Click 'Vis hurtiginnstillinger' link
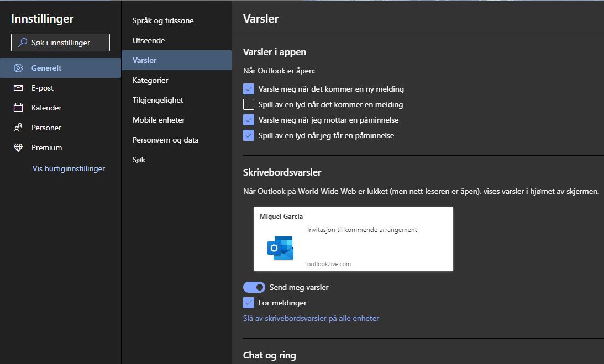Screen dimensions: 604x364 [69, 168]
